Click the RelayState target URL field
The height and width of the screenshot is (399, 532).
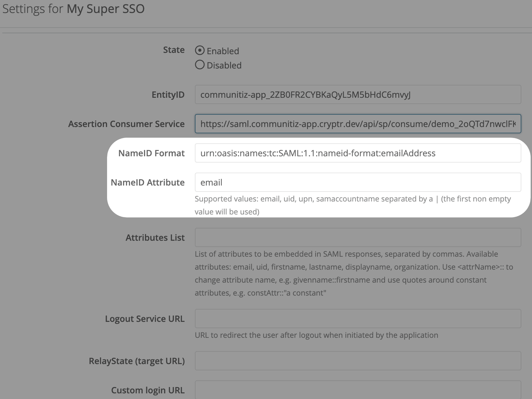click(x=358, y=361)
